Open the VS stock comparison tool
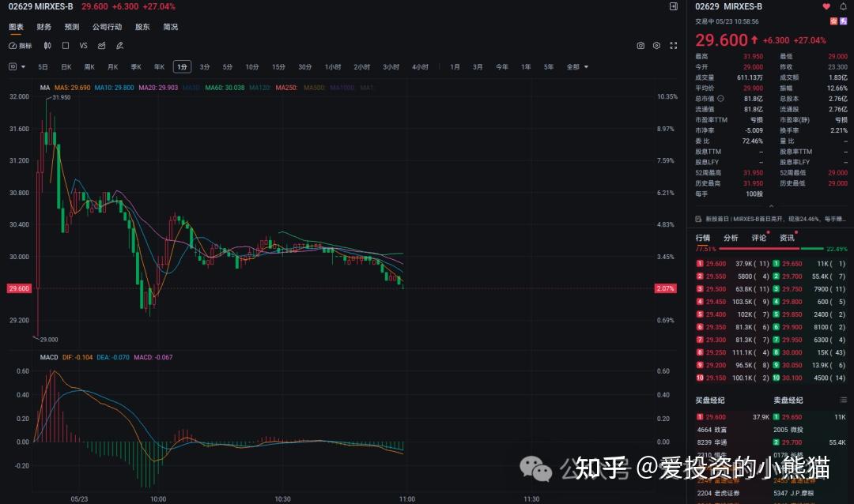854x504 pixels. (83, 45)
